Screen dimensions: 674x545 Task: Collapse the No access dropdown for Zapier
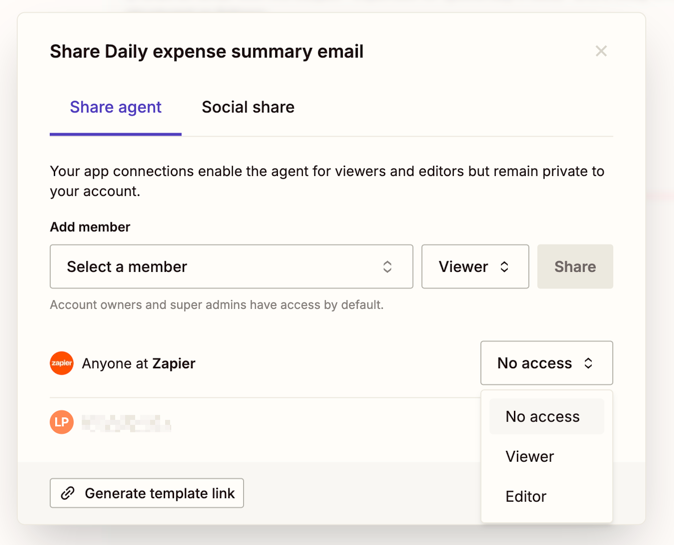(546, 363)
